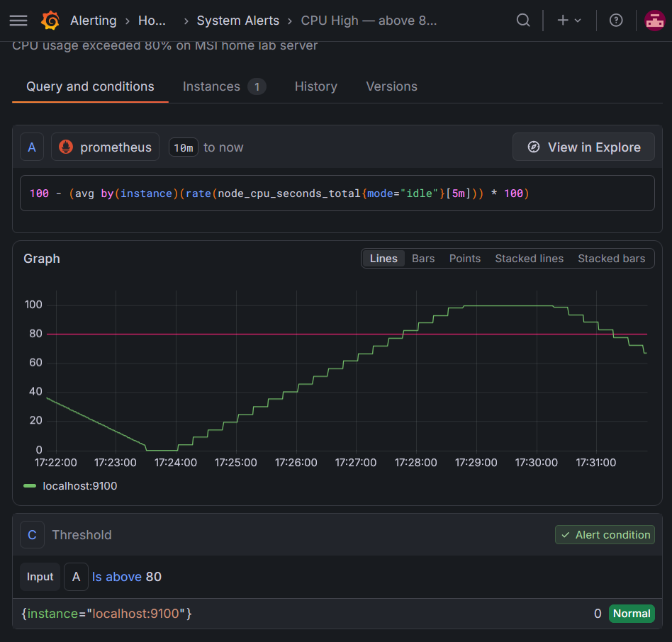Switch to the History tab
This screenshot has width=672, height=642.
(x=316, y=86)
